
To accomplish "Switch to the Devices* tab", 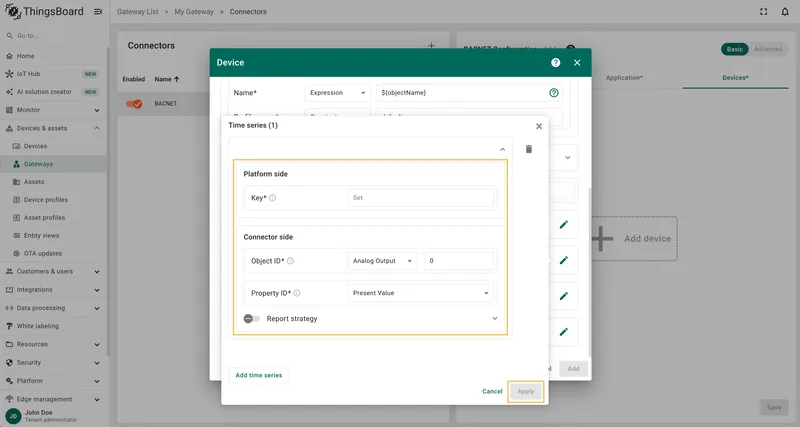I will point(735,78).
